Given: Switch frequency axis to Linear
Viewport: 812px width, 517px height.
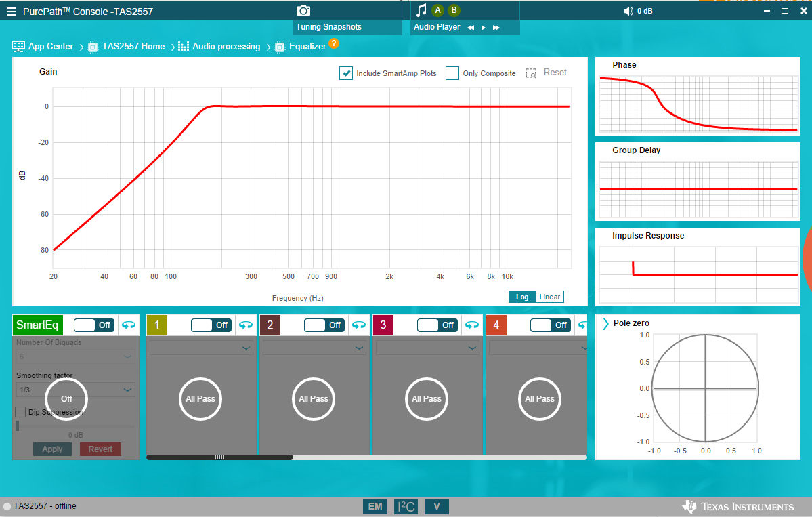Looking at the screenshot, I should 549,297.
